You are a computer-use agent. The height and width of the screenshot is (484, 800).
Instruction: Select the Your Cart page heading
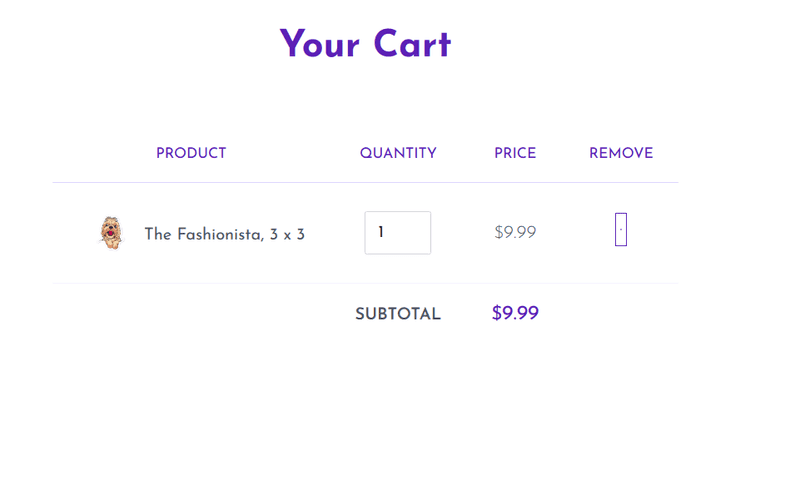[x=365, y=44]
